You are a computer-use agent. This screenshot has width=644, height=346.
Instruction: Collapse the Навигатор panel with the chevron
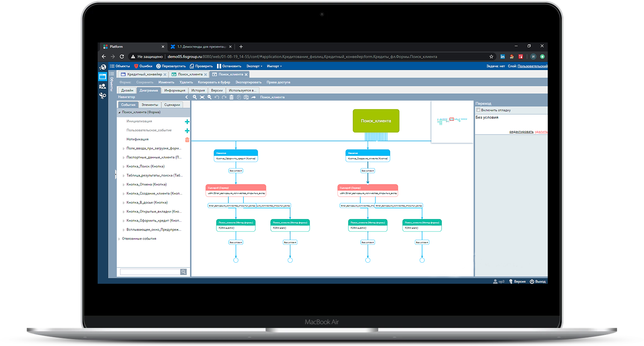tap(187, 97)
